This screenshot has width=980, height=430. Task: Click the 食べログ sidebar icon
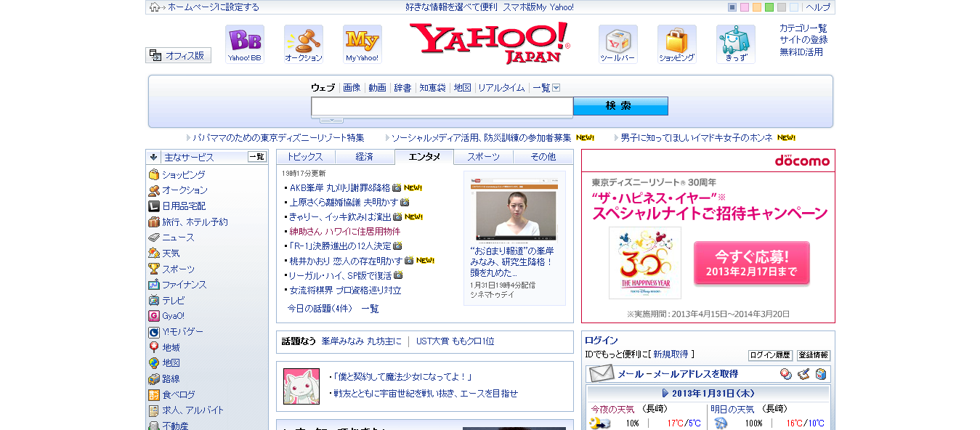point(154,394)
